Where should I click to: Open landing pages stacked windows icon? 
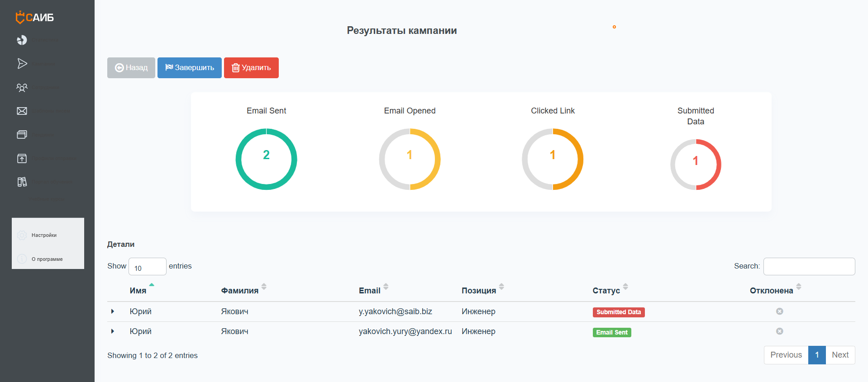coord(22,135)
